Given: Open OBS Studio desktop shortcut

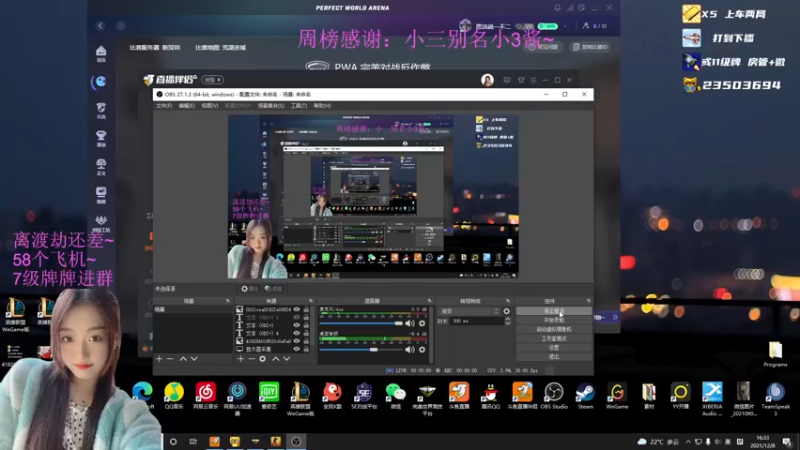Looking at the screenshot, I should [554, 395].
